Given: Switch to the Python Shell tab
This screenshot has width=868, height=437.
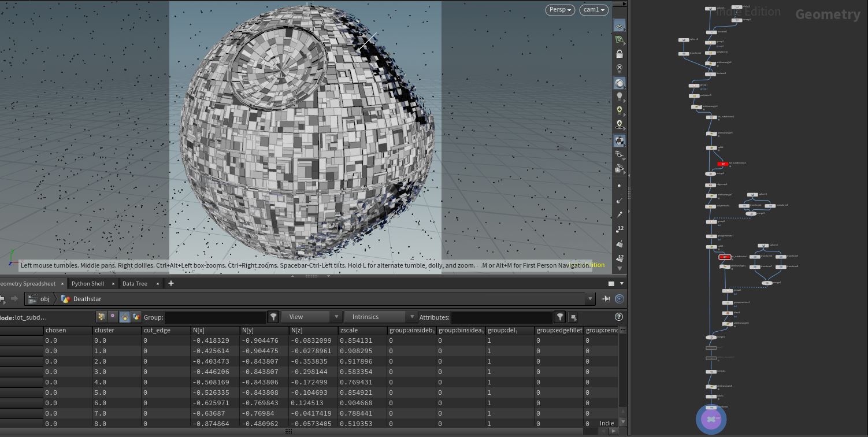Looking at the screenshot, I should 88,284.
